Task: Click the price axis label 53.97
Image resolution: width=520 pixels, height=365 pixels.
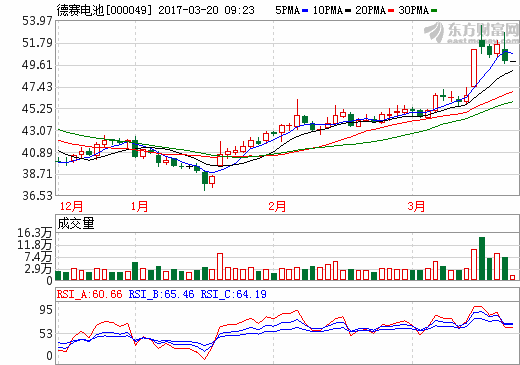Action: pos(37,21)
